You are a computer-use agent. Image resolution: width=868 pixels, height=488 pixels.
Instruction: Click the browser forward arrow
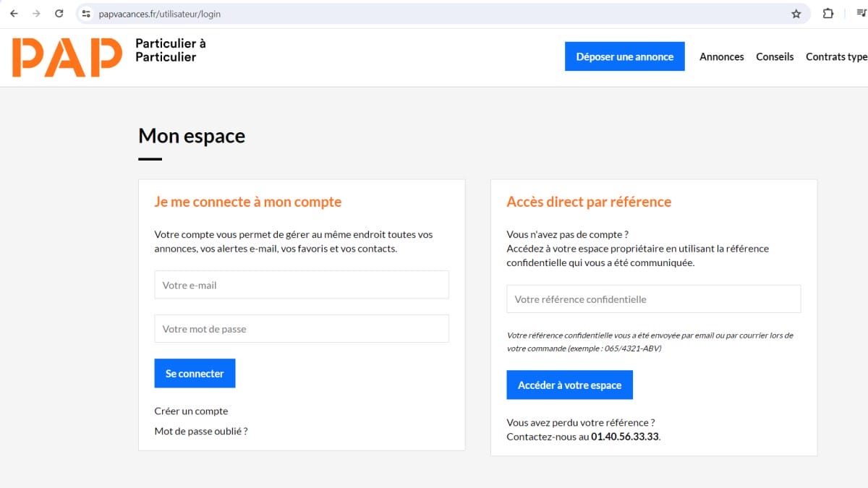point(36,14)
